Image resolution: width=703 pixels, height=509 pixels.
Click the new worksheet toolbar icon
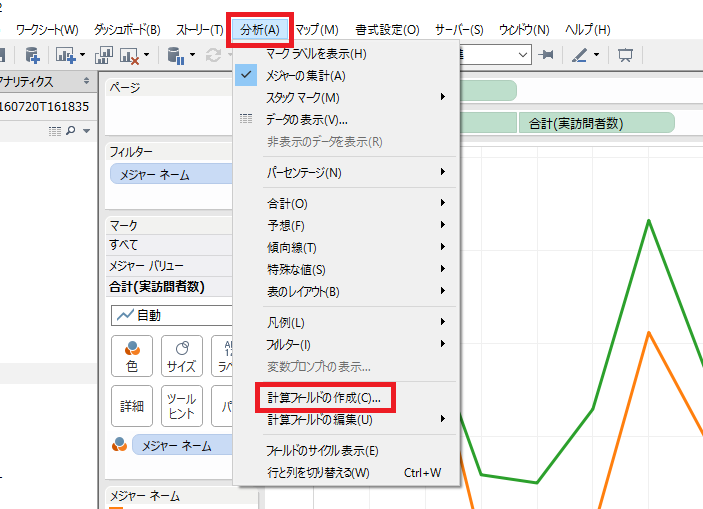[x=65, y=55]
